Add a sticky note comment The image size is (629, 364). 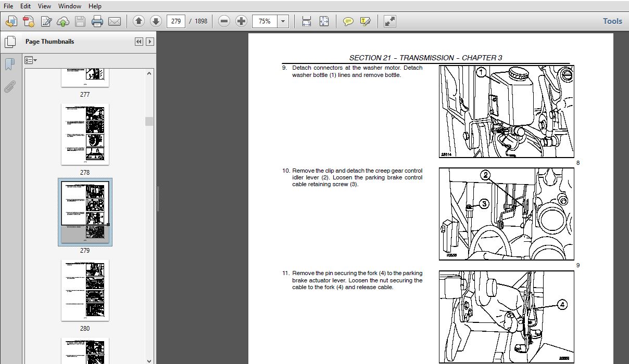(x=348, y=21)
